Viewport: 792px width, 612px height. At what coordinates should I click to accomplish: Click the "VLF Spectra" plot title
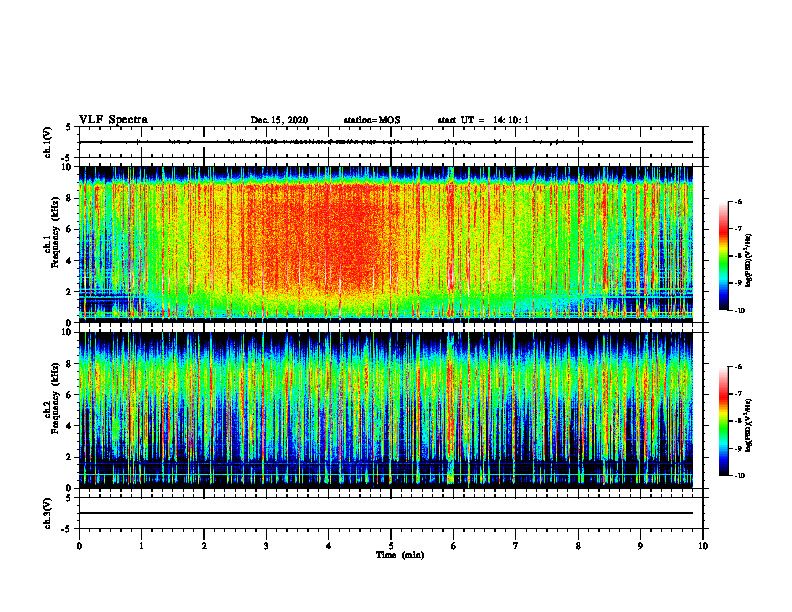click(x=113, y=120)
